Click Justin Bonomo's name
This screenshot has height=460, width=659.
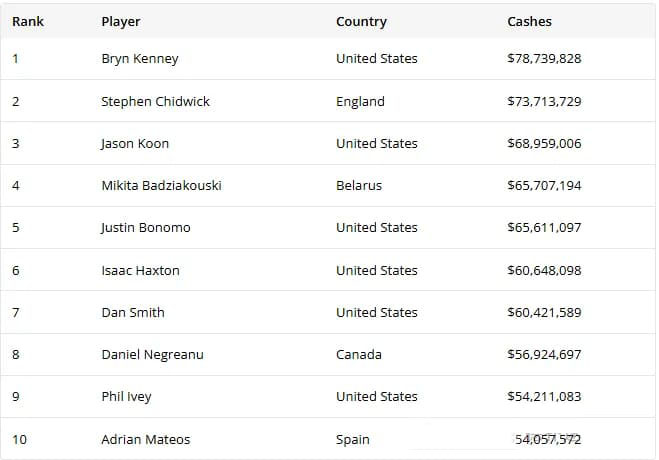[x=145, y=227]
